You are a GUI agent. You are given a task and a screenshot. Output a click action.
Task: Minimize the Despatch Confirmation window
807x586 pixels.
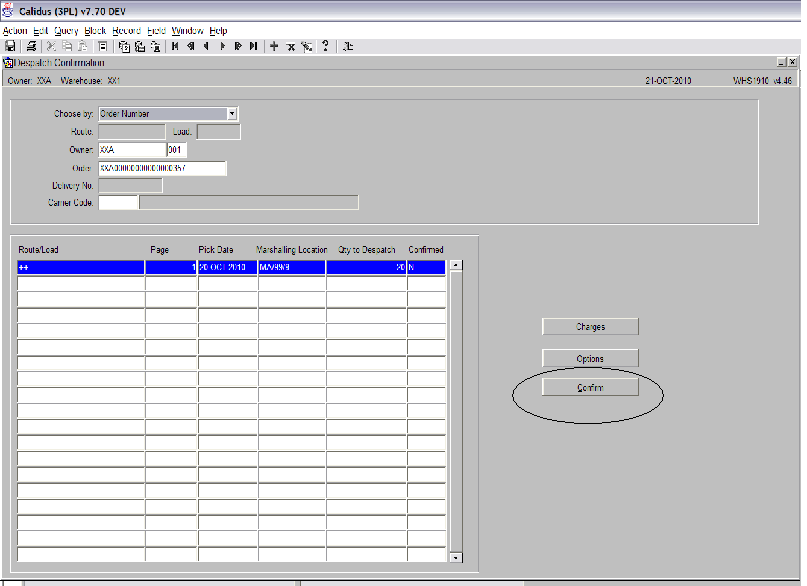(x=782, y=62)
